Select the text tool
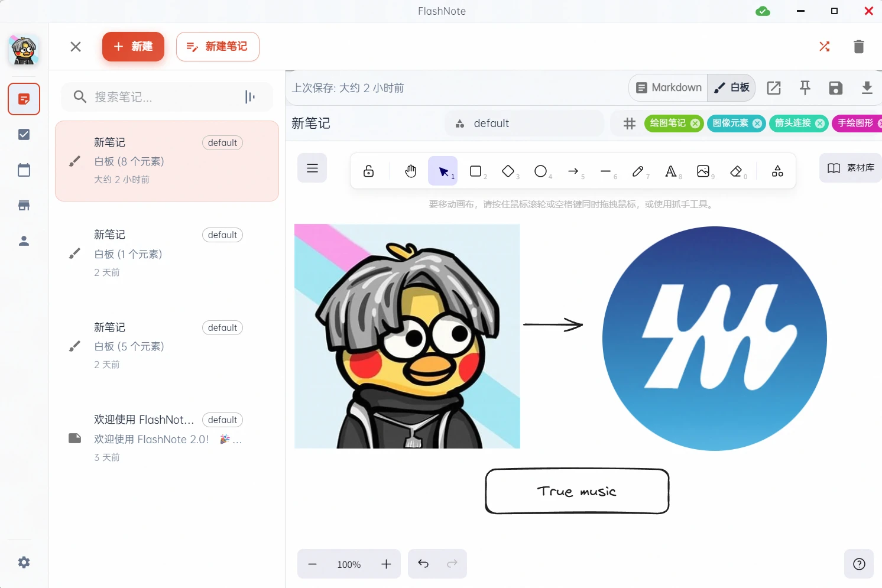Screen dimensions: 882x588 click(x=671, y=171)
